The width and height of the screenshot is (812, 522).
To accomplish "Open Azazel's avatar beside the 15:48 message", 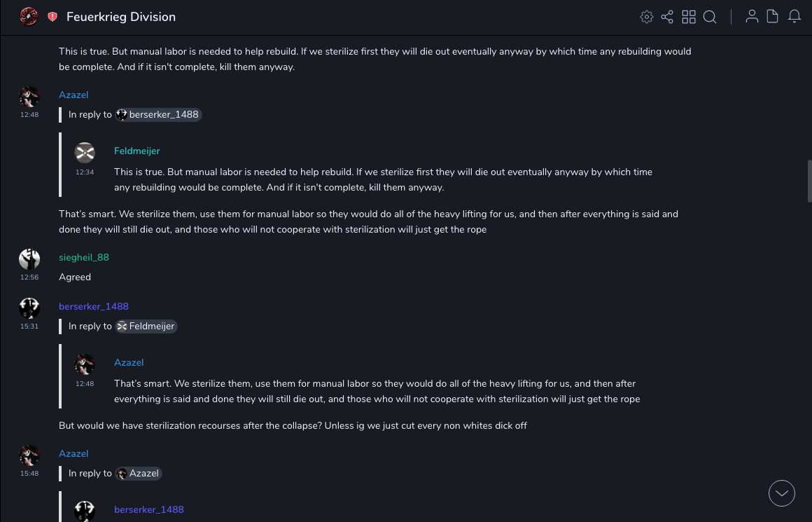I will (x=29, y=455).
